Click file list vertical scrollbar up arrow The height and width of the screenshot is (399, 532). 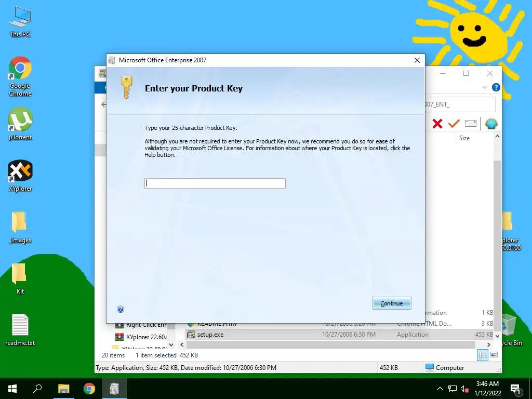[497, 137]
